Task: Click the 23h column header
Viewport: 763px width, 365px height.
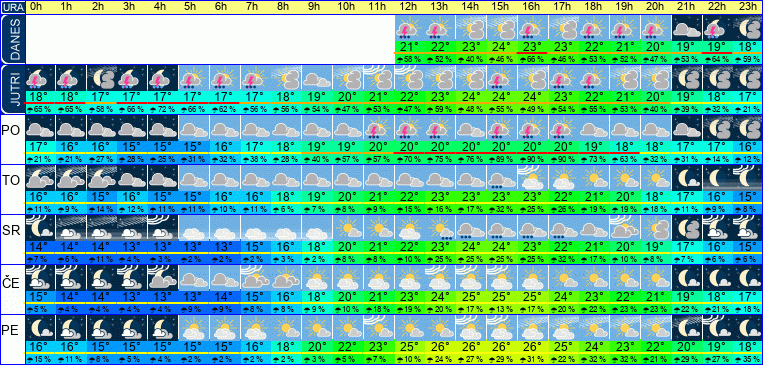Action: (x=747, y=7)
